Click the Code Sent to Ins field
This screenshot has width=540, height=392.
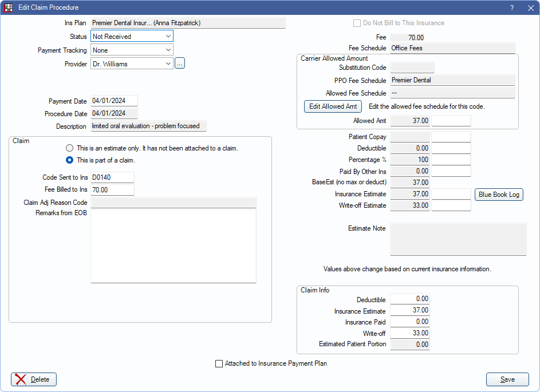point(112,177)
